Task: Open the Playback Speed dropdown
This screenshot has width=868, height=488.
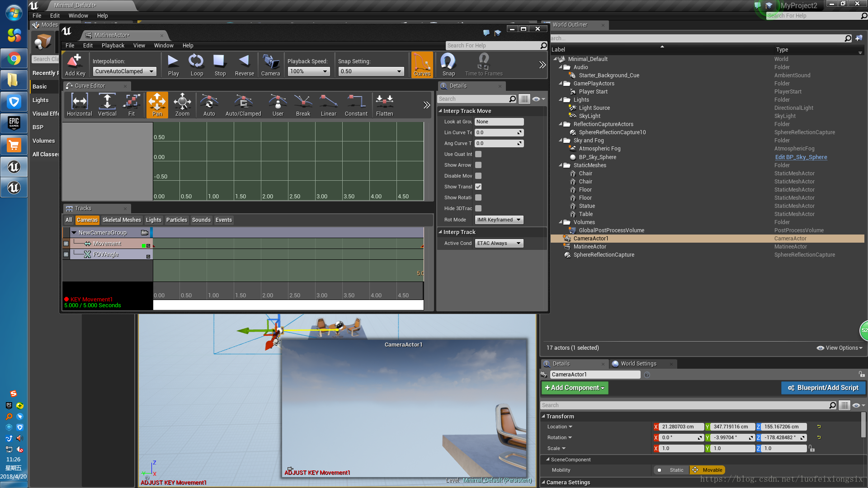Action: point(309,71)
